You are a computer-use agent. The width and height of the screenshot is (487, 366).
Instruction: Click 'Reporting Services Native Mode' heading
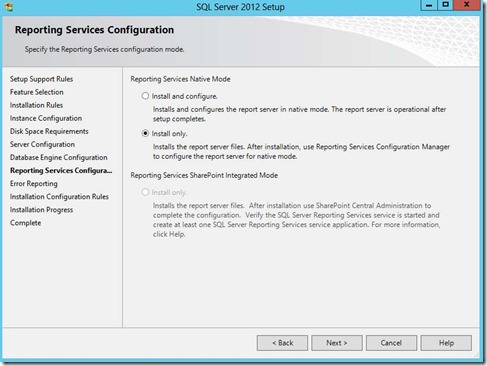tap(180, 79)
